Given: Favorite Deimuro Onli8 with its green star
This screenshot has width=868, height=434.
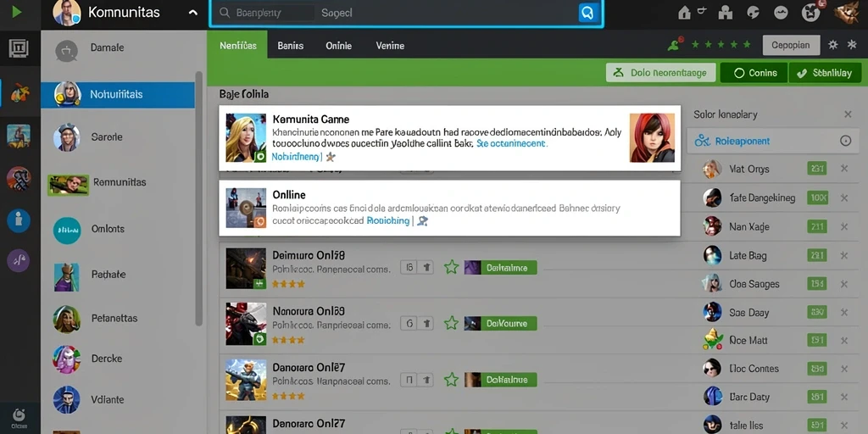Looking at the screenshot, I should coord(452,267).
